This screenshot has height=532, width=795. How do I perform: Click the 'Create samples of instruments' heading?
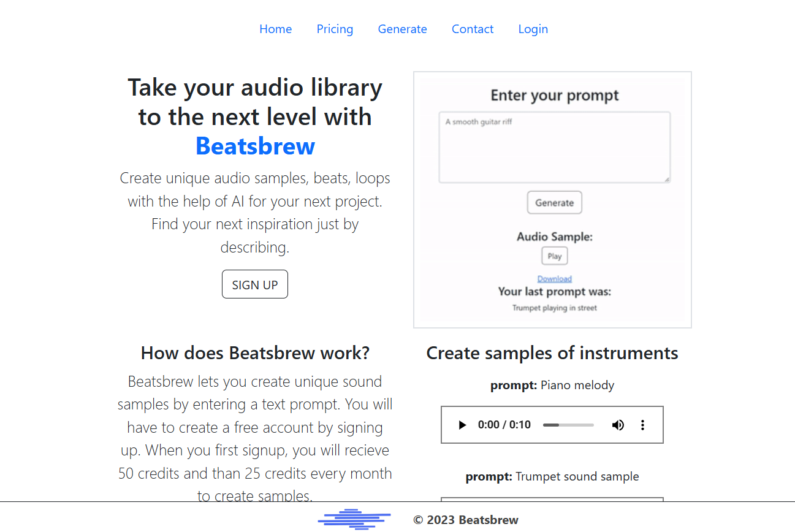(x=552, y=353)
